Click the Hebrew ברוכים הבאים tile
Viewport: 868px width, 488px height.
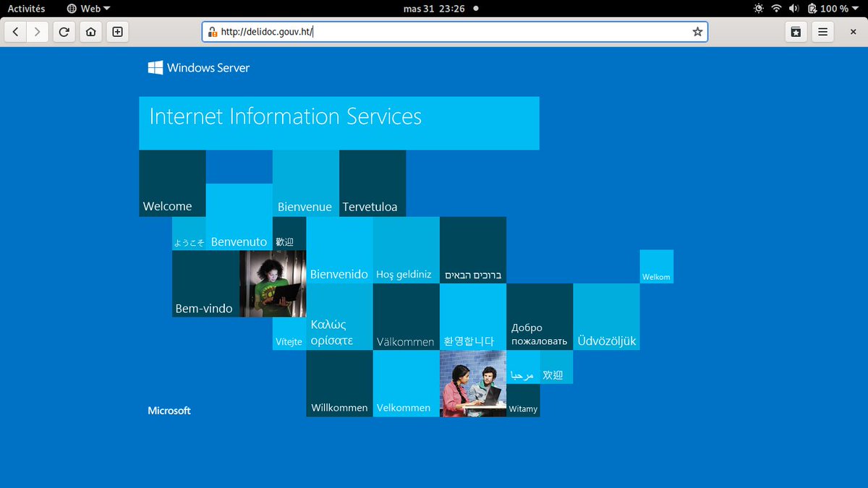click(473, 250)
